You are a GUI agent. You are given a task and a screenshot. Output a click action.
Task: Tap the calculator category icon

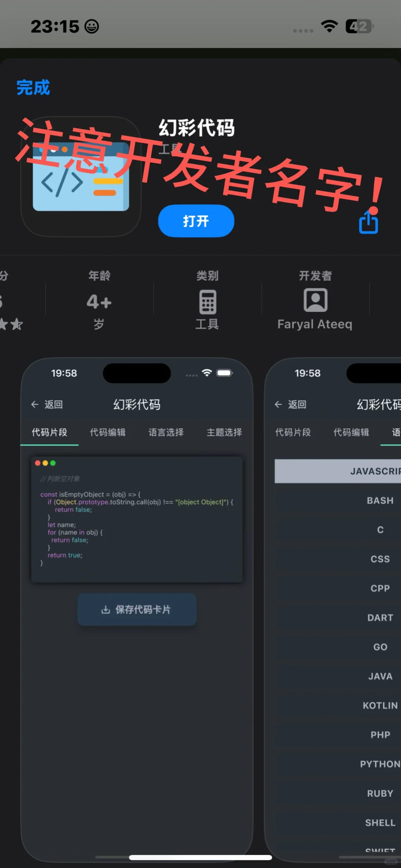pos(208,302)
